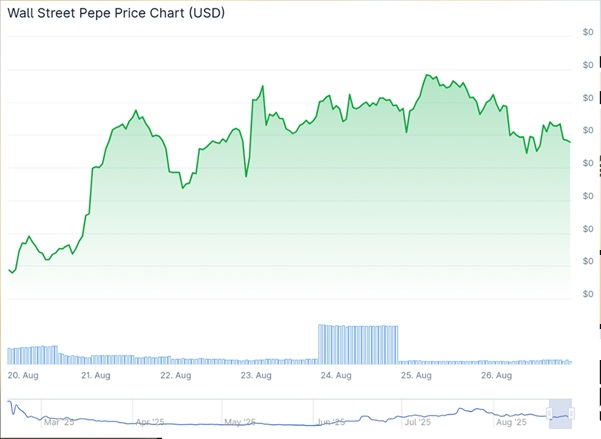Jump to Jul '25 in the navigator

tap(419, 423)
